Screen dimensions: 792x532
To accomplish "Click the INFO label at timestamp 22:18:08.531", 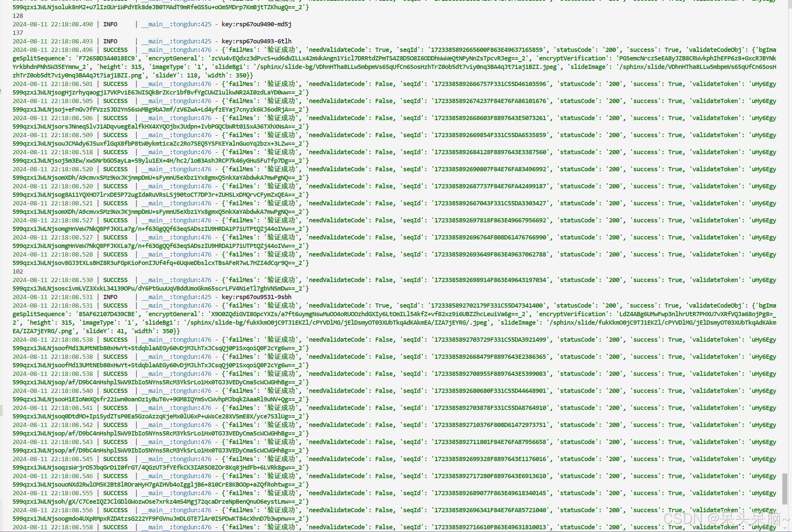I will tap(110, 297).
